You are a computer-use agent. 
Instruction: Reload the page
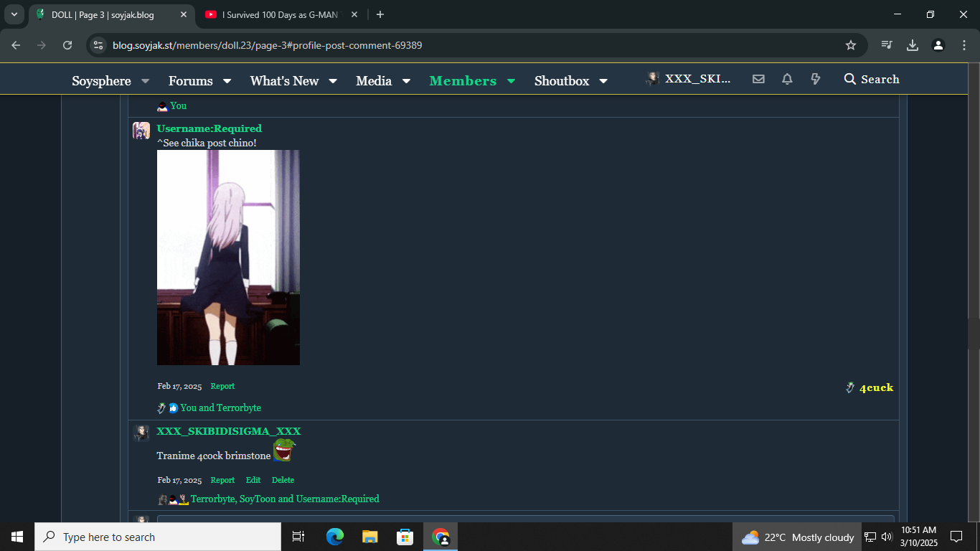(67, 45)
